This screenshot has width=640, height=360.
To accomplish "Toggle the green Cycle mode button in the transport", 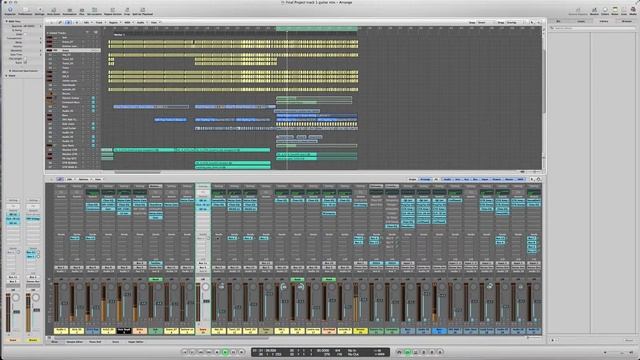I will click(x=407, y=352).
